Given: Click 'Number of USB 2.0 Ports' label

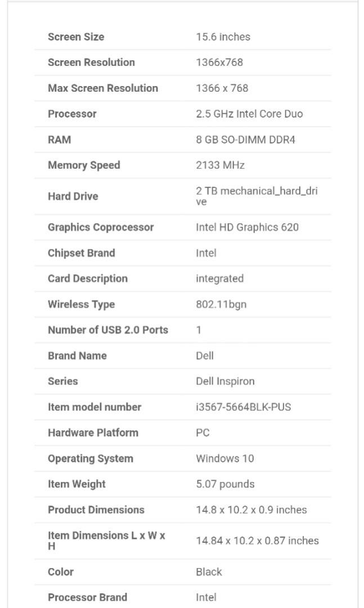Looking at the screenshot, I should [108, 330].
